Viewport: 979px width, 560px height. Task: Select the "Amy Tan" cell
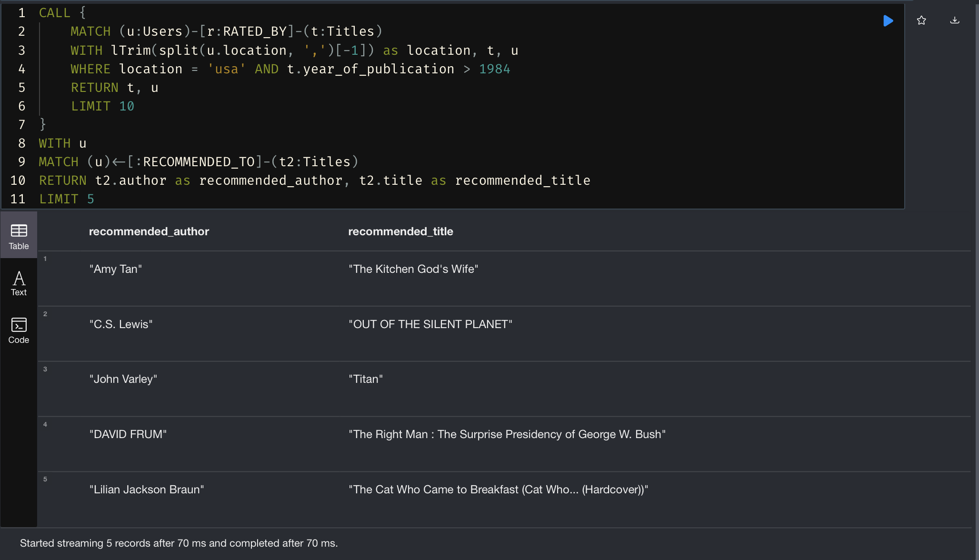116,269
